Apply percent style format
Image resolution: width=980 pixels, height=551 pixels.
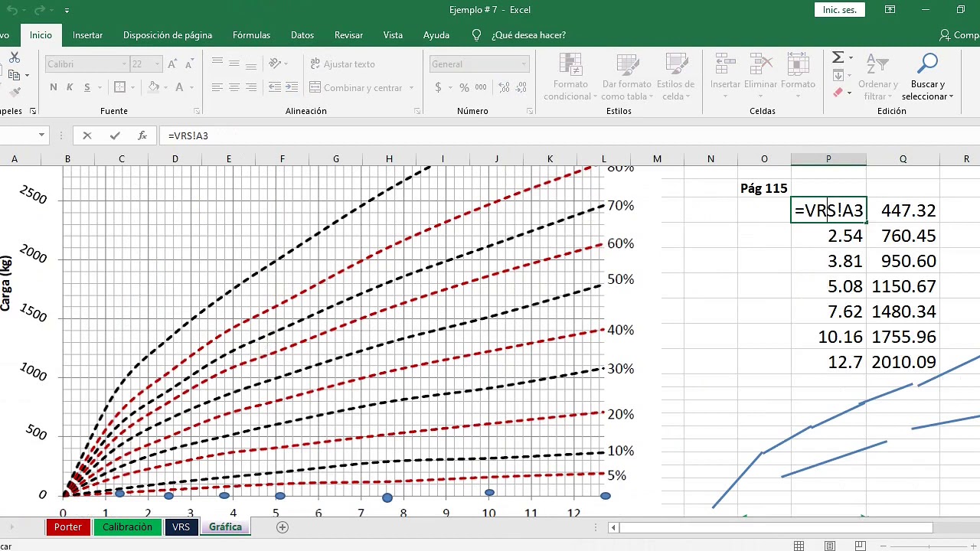(x=464, y=88)
